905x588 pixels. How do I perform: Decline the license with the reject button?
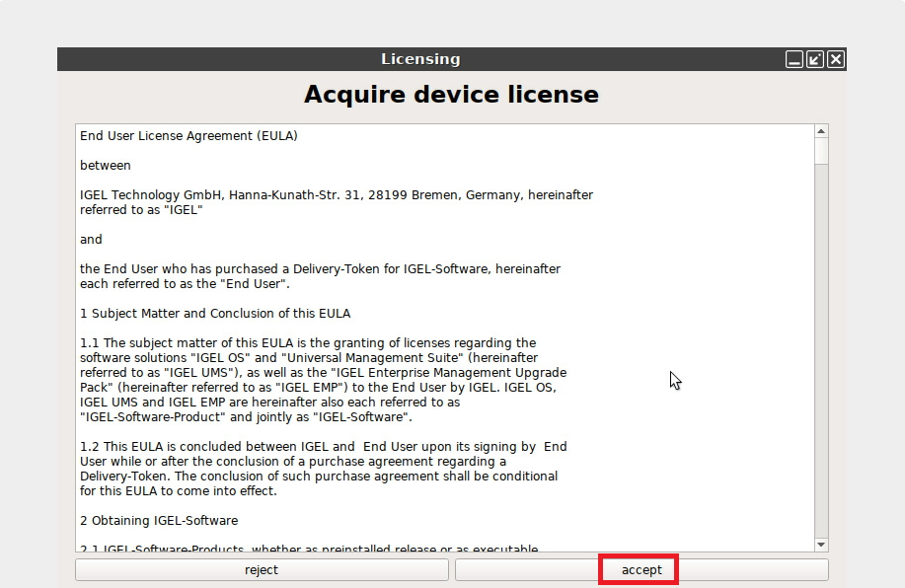(262, 570)
